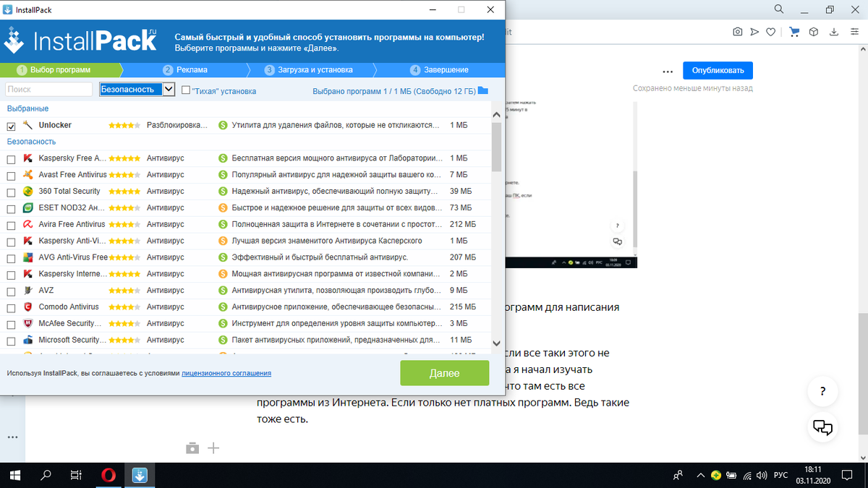Screen dimensions: 868x488
Task: Click the Comodo Antivirus program name
Action: pyautogui.click(x=69, y=307)
